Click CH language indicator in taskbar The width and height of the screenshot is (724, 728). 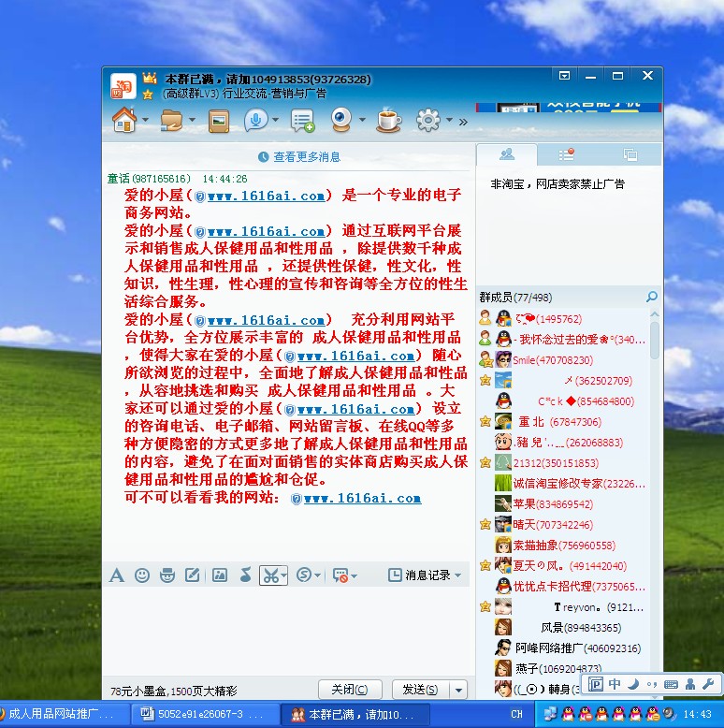point(516,714)
